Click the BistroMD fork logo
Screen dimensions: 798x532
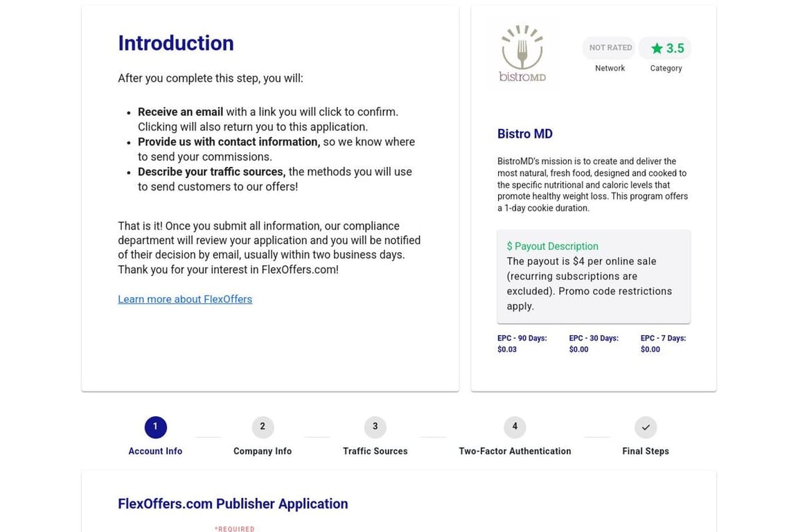point(522,54)
